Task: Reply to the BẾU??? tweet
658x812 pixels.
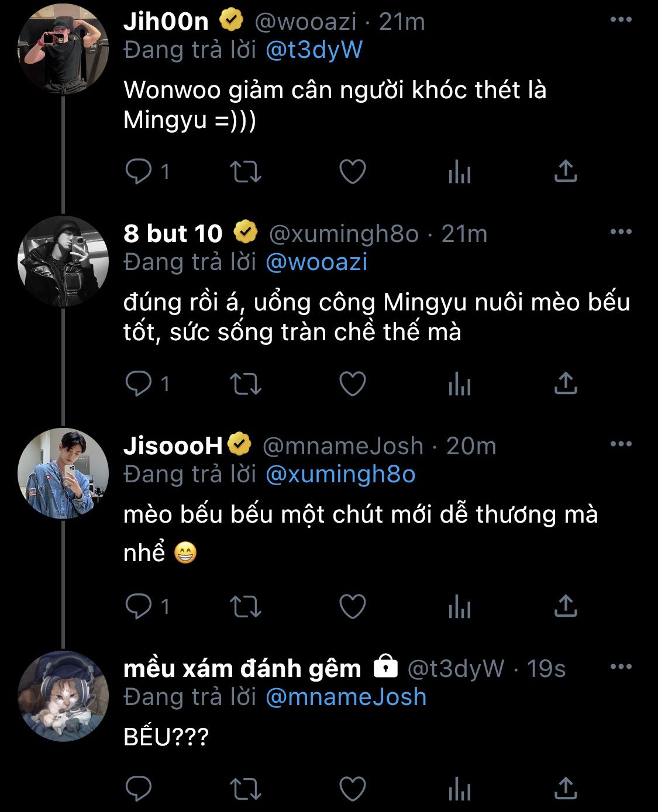Action: [139, 789]
